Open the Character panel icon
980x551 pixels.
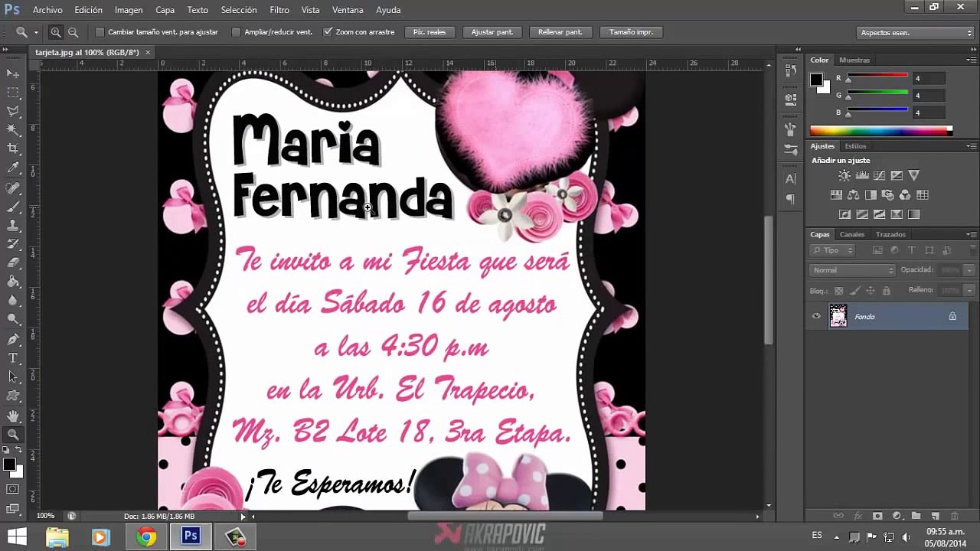tap(791, 179)
